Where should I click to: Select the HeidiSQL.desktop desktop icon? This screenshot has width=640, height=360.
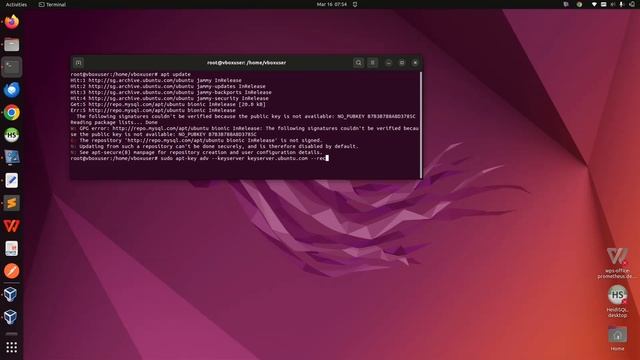617,301
